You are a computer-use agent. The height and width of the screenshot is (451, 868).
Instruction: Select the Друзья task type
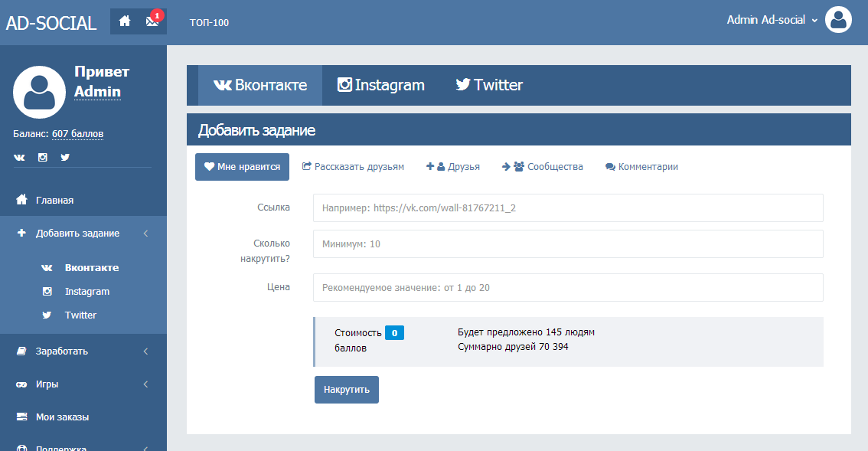[452, 167]
